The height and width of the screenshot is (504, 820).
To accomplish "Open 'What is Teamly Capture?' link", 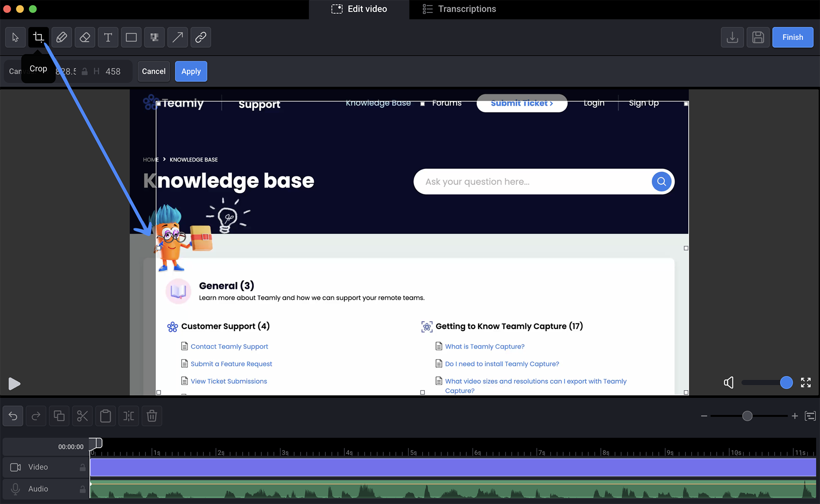I will point(485,346).
